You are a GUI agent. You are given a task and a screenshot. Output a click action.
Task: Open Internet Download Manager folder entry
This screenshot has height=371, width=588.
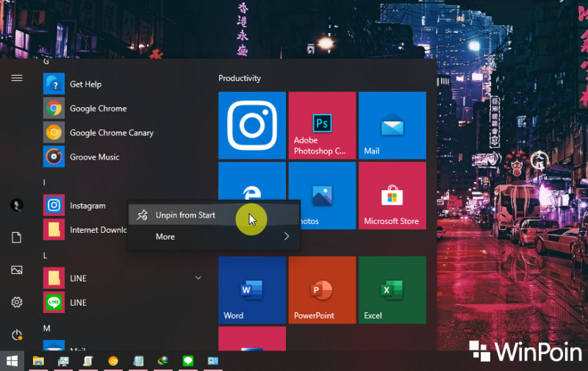coord(85,230)
